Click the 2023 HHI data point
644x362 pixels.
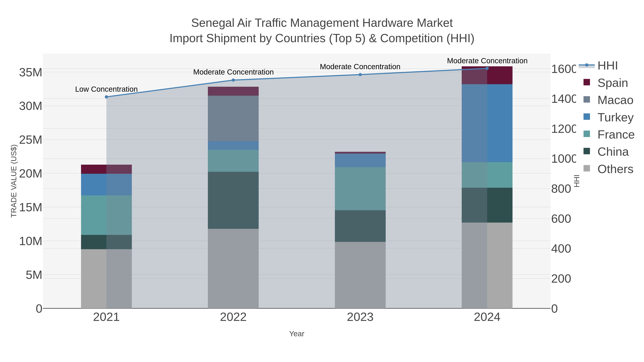(360, 75)
